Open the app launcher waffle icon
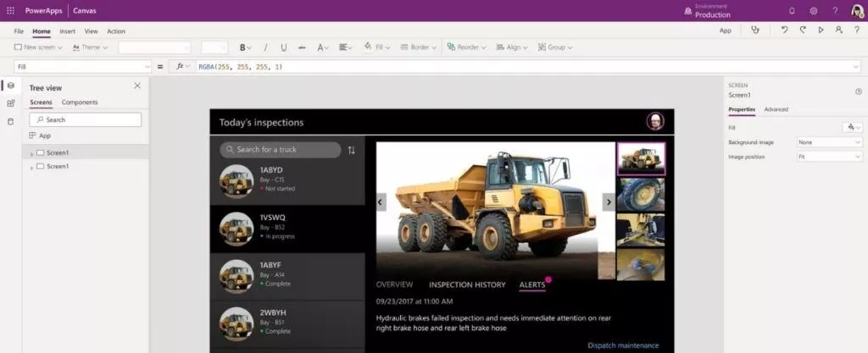 [x=10, y=11]
